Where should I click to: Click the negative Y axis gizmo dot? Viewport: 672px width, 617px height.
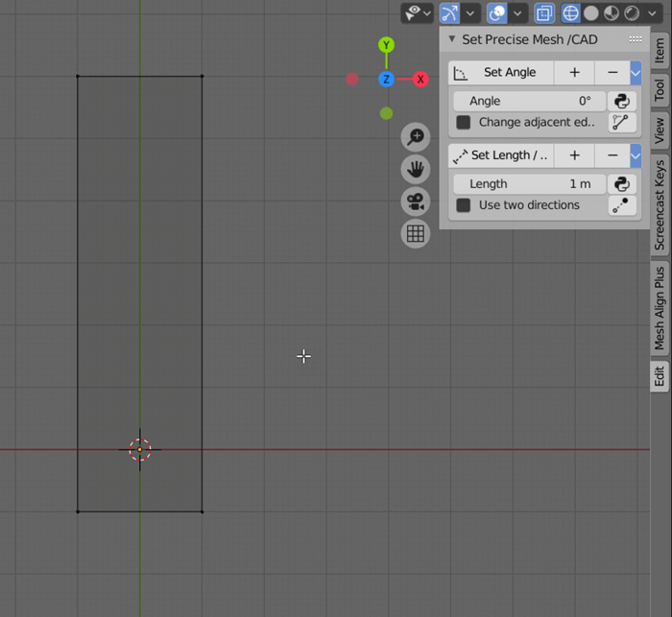coord(386,113)
